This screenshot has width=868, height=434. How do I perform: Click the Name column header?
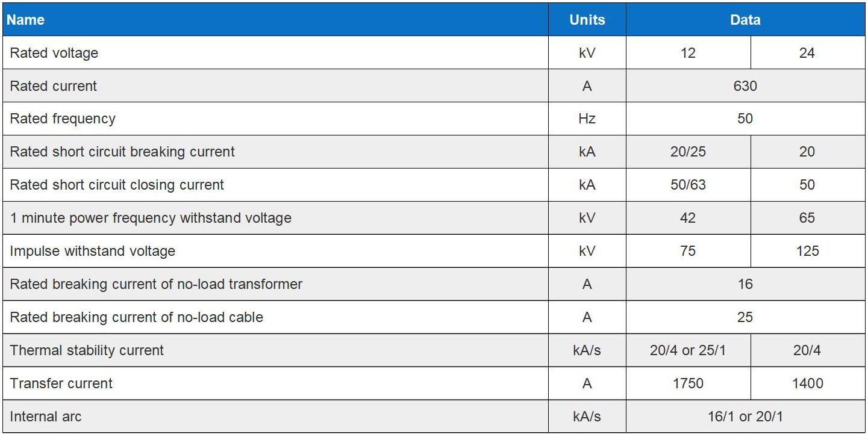tap(26, 20)
